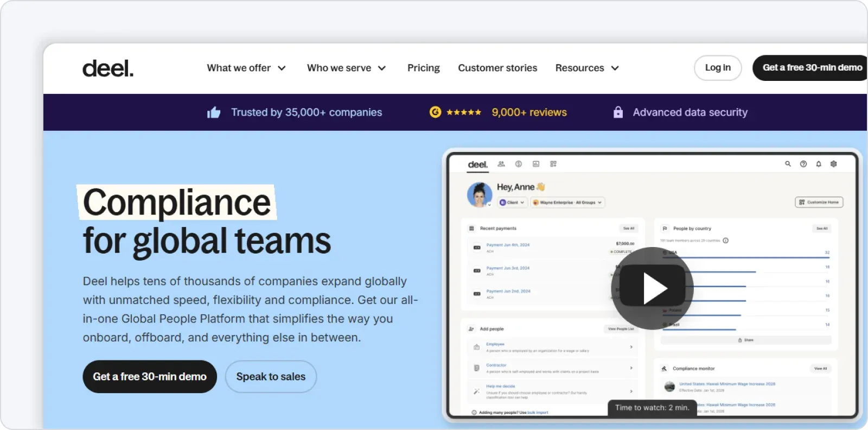868x430 pixels.
Task: Expand the What we offer dropdown
Action: [246, 68]
